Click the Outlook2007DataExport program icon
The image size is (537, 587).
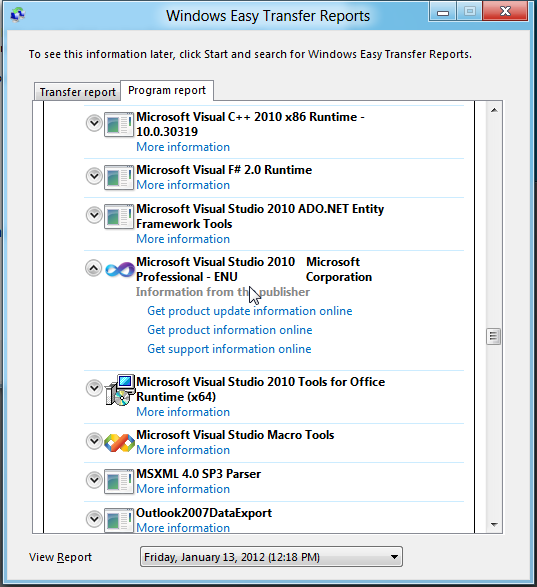119,520
